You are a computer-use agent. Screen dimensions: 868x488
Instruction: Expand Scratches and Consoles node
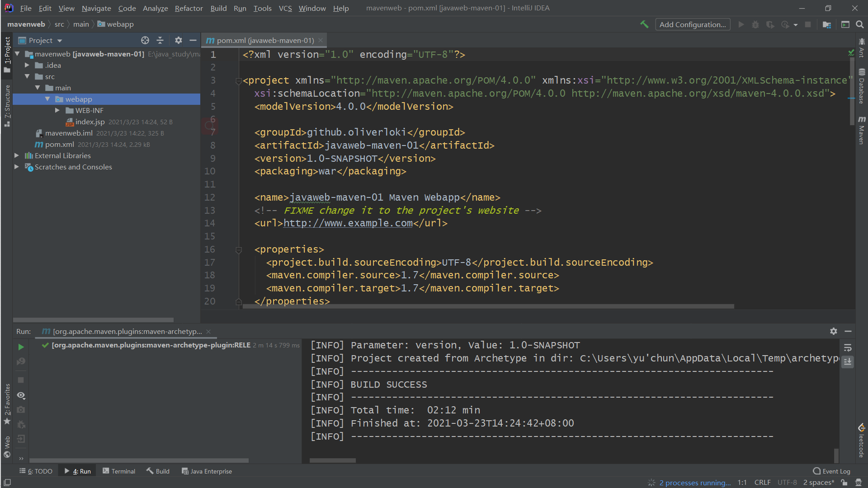pos(17,167)
